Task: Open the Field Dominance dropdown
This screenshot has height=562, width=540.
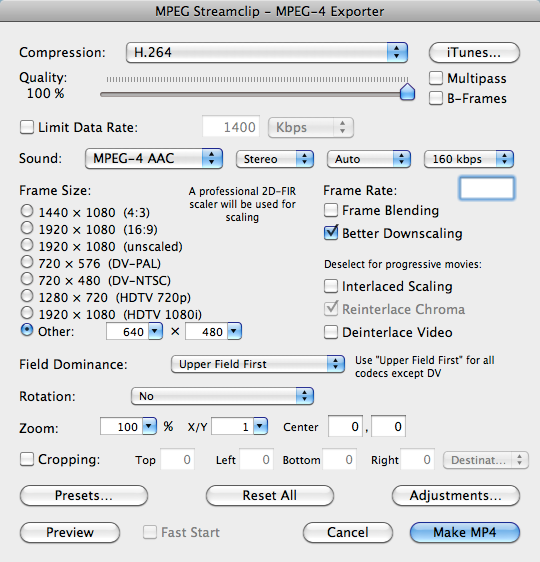Action: (258, 364)
